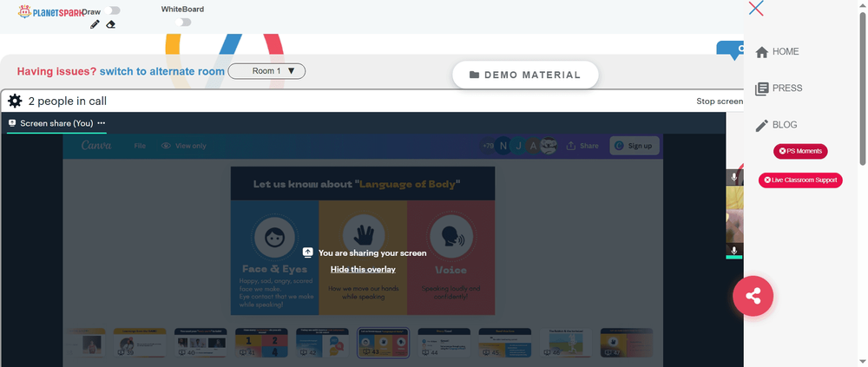The width and height of the screenshot is (868, 367).
Task: Click the Home house icon
Action: [x=762, y=52]
